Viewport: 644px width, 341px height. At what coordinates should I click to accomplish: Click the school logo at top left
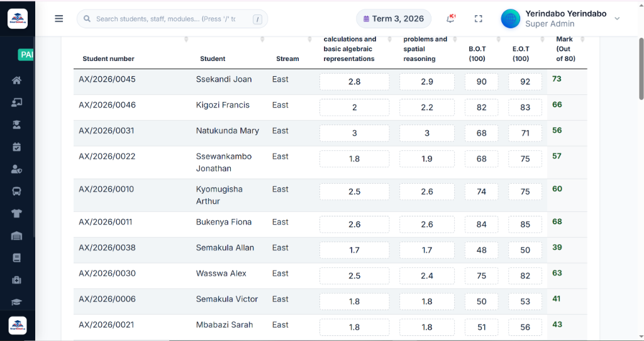(x=18, y=18)
